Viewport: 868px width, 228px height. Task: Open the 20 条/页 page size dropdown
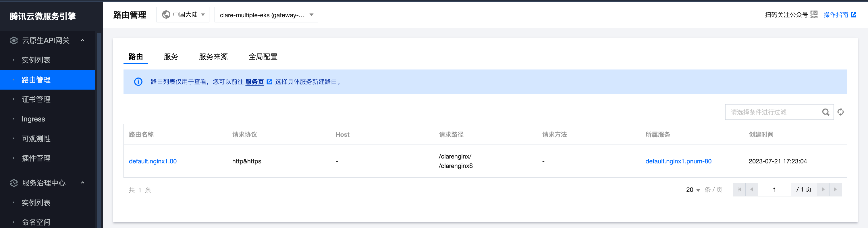click(693, 190)
